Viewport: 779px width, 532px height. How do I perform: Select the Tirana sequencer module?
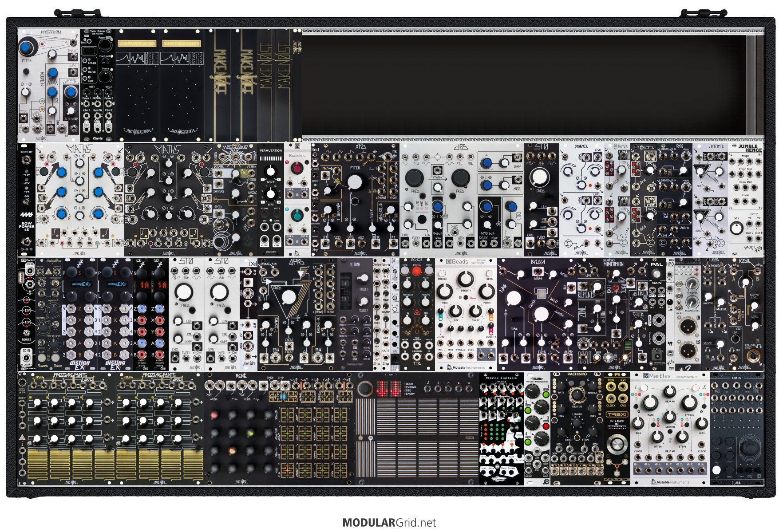[537, 428]
